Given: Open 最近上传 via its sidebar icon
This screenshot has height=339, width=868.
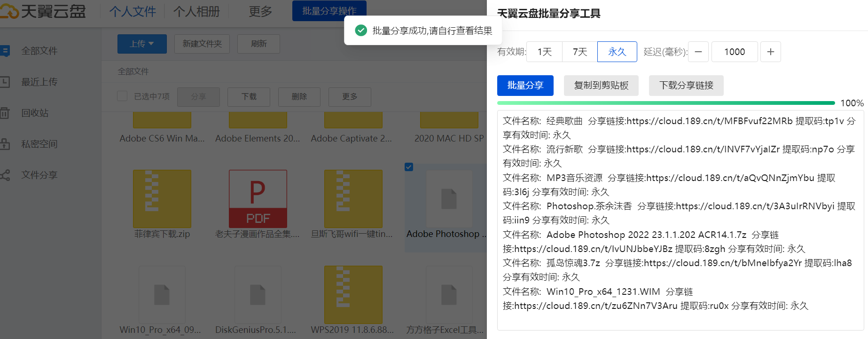Looking at the screenshot, I should coord(5,82).
